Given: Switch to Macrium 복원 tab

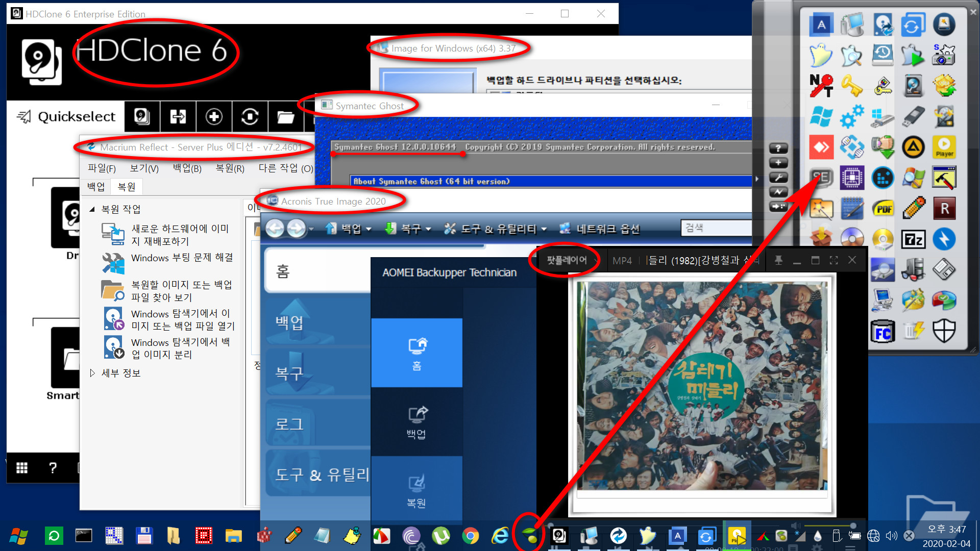Looking at the screenshot, I should (127, 187).
